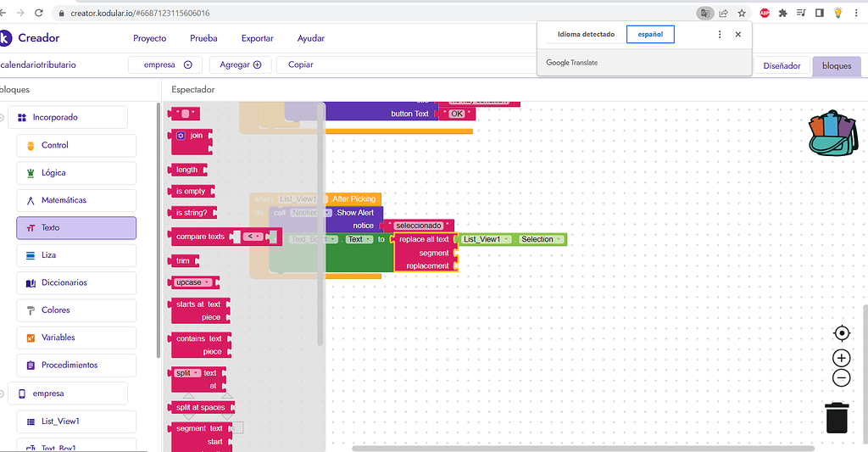The height and width of the screenshot is (452, 868).
Task: Open the Exportar menu
Action: point(257,38)
